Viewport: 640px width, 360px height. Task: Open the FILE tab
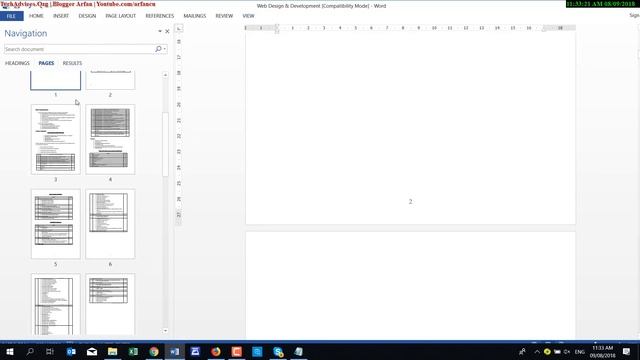[11, 16]
